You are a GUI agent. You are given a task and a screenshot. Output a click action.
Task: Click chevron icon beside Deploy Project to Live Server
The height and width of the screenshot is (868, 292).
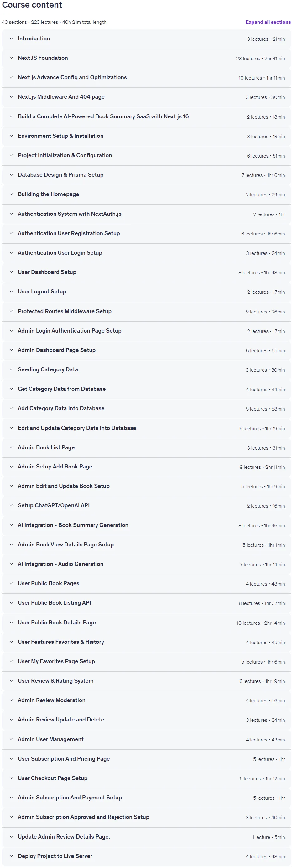(11, 856)
